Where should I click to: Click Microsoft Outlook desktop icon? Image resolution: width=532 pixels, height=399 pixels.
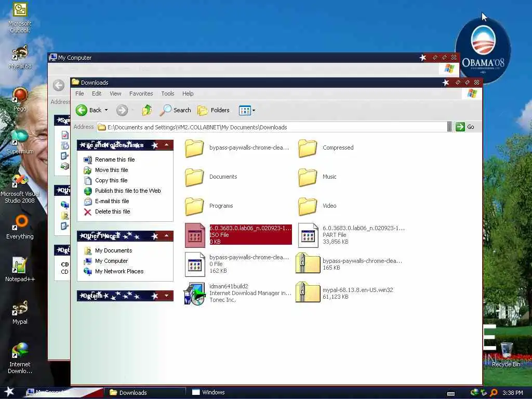pyautogui.click(x=20, y=18)
